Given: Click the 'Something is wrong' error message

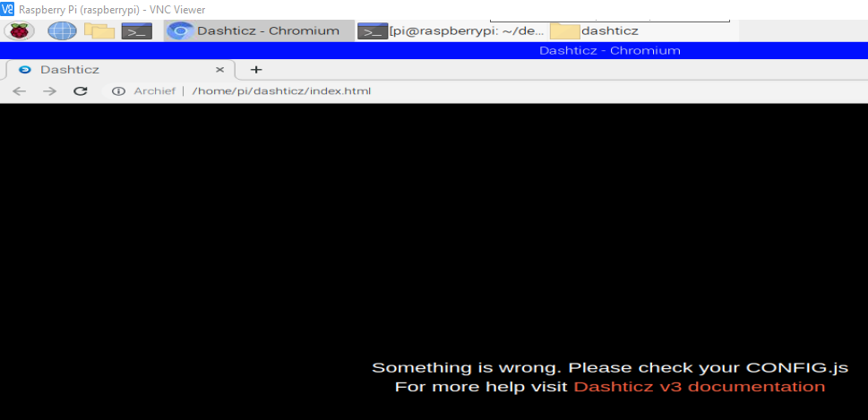Looking at the screenshot, I should tap(610, 368).
